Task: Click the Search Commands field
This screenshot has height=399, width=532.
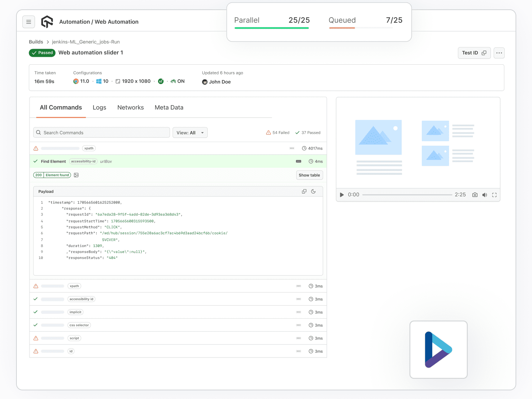Action: (x=102, y=133)
